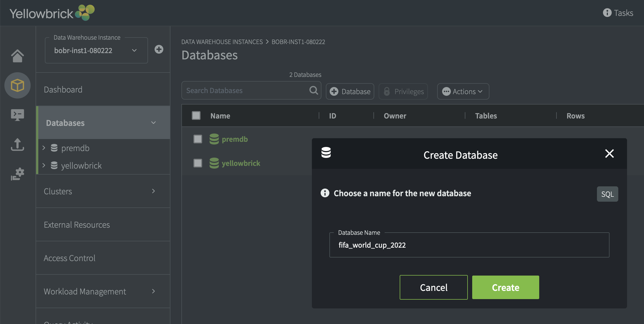
Task: Click the Database Name input field
Action: [x=469, y=245]
